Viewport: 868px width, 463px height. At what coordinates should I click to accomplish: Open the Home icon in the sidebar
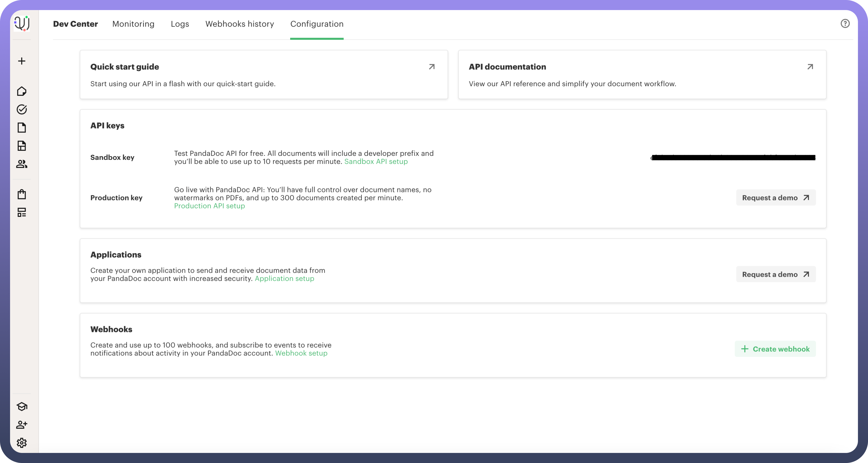point(22,91)
